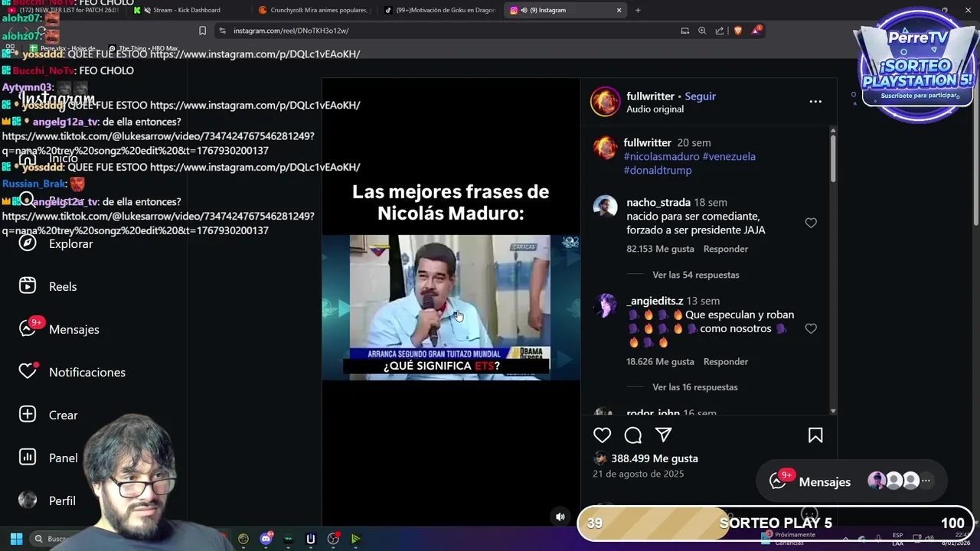The width and height of the screenshot is (980, 551).
Task: View 82.153 Me gusta on comment
Action: click(x=660, y=249)
